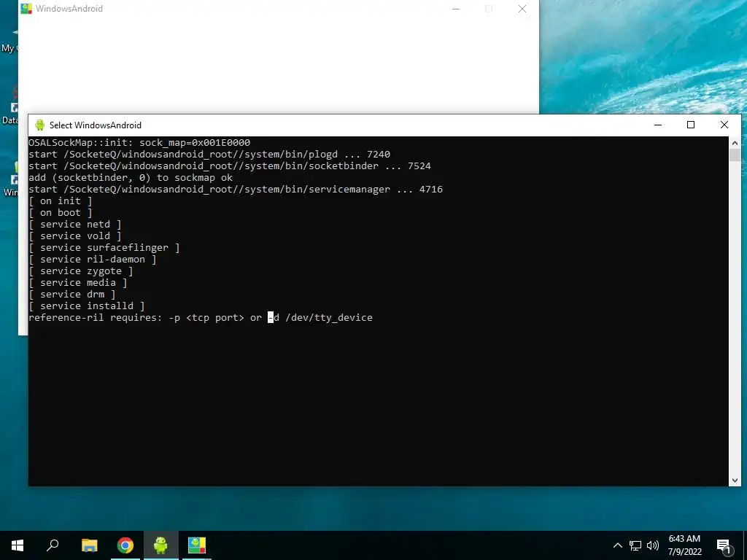The height and width of the screenshot is (560, 747).
Task: Click the console vertical scrollbar thumb
Action: pos(735,155)
